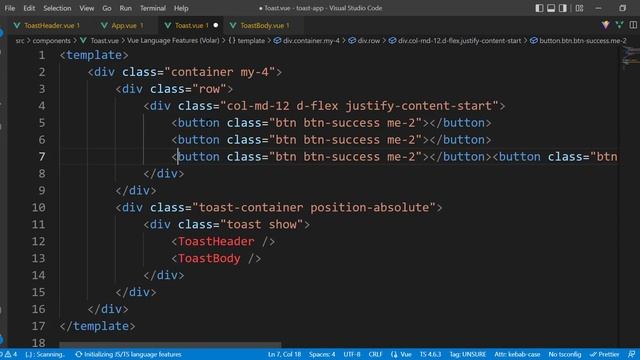This screenshot has width=640, height=360.
Task: Open the Help menu
Action: pos(181,8)
